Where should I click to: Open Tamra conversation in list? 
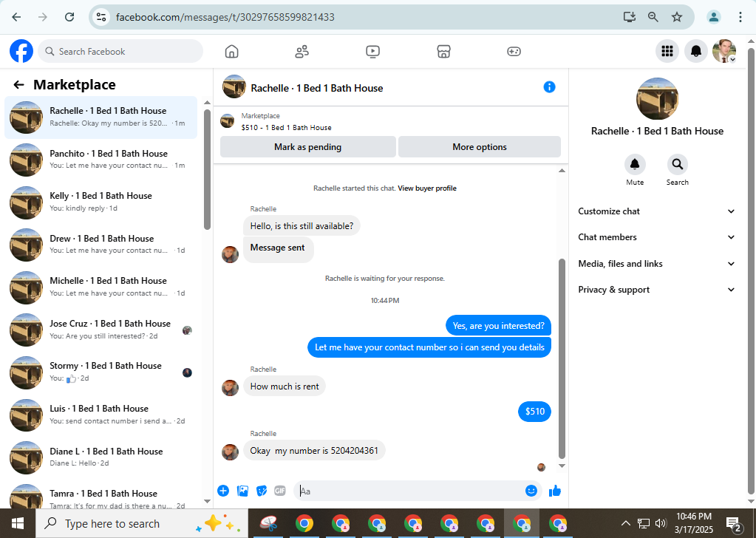coord(101,496)
